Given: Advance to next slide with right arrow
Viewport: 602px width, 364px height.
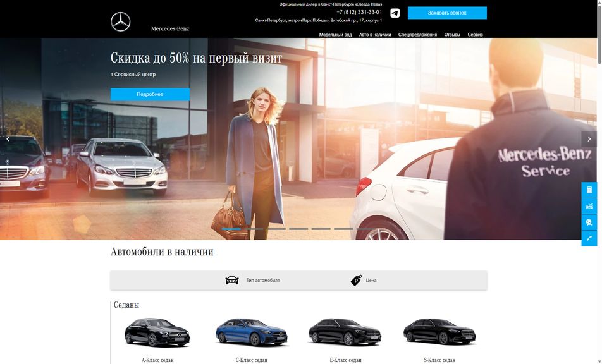Looking at the screenshot, I should coord(589,139).
